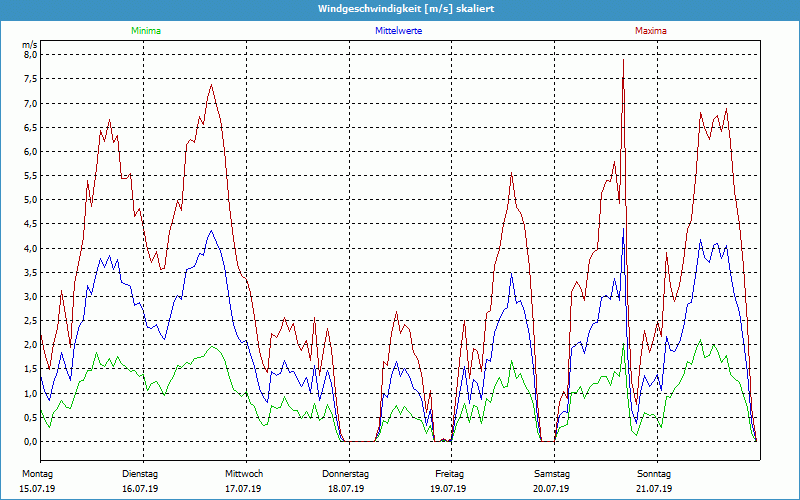Click the green Minima legend label
This screenshot has width=800, height=500.
coord(146,31)
